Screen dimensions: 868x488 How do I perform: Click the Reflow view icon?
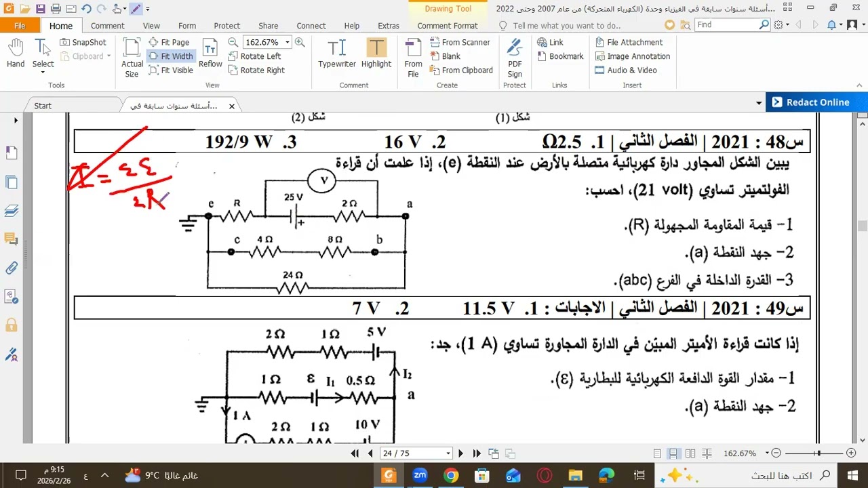(210, 54)
